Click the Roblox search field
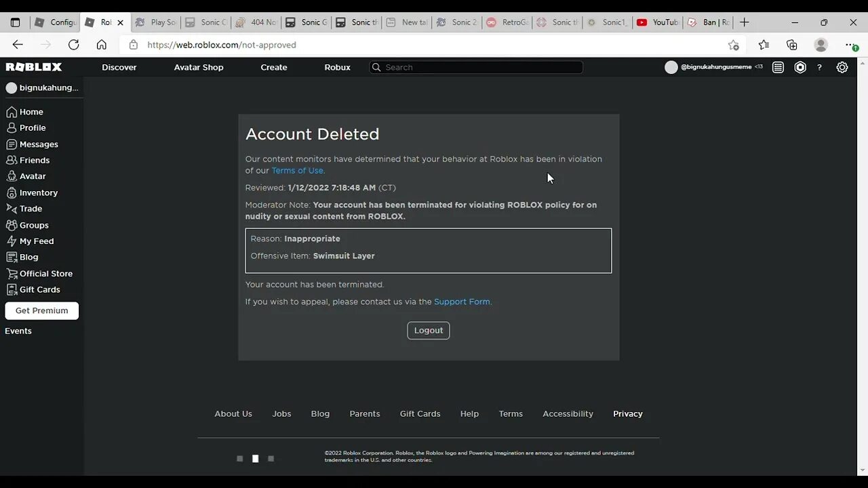The height and width of the screenshot is (488, 868). (x=476, y=67)
